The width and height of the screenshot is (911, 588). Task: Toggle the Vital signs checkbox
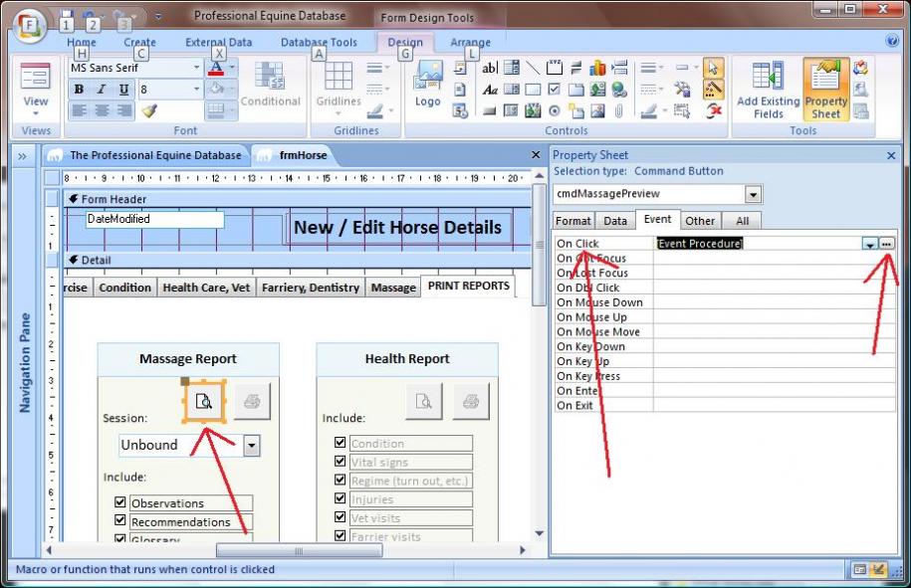pos(341,461)
